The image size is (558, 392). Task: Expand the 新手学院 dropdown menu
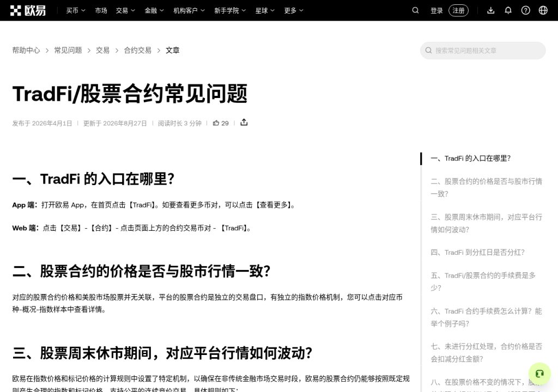coord(231,11)
